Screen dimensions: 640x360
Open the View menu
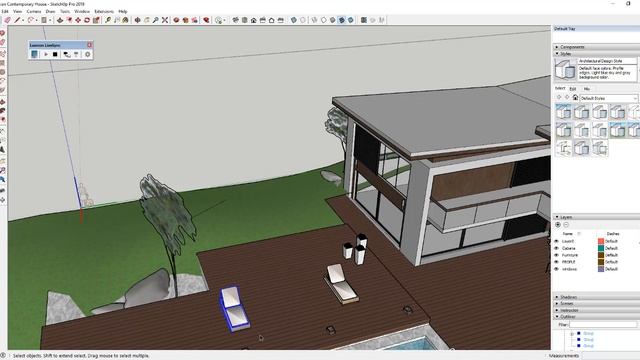(x=18, y=11)
